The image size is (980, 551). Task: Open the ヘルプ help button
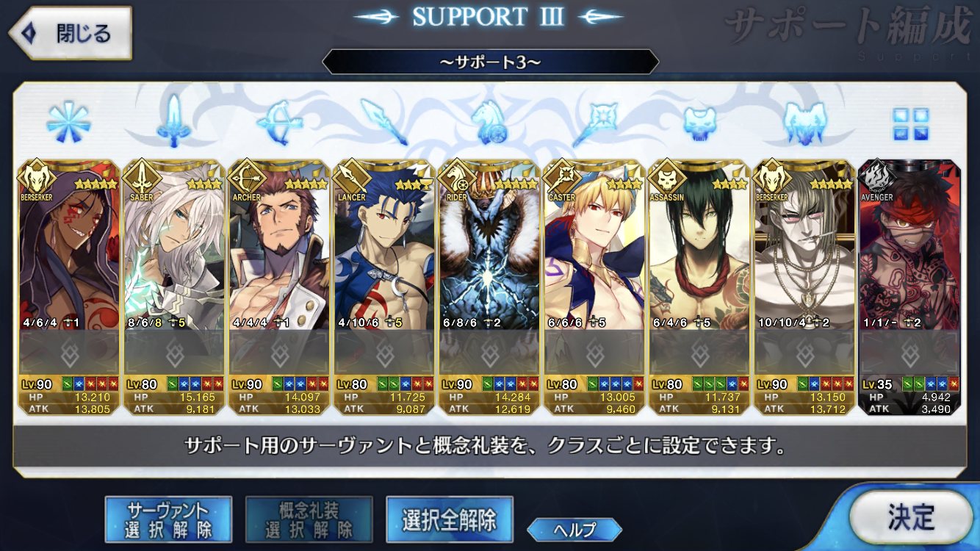574,529
